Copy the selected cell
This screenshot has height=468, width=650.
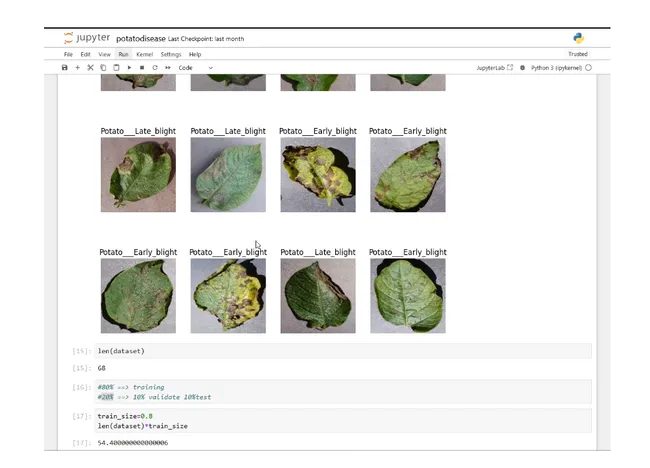103,68
